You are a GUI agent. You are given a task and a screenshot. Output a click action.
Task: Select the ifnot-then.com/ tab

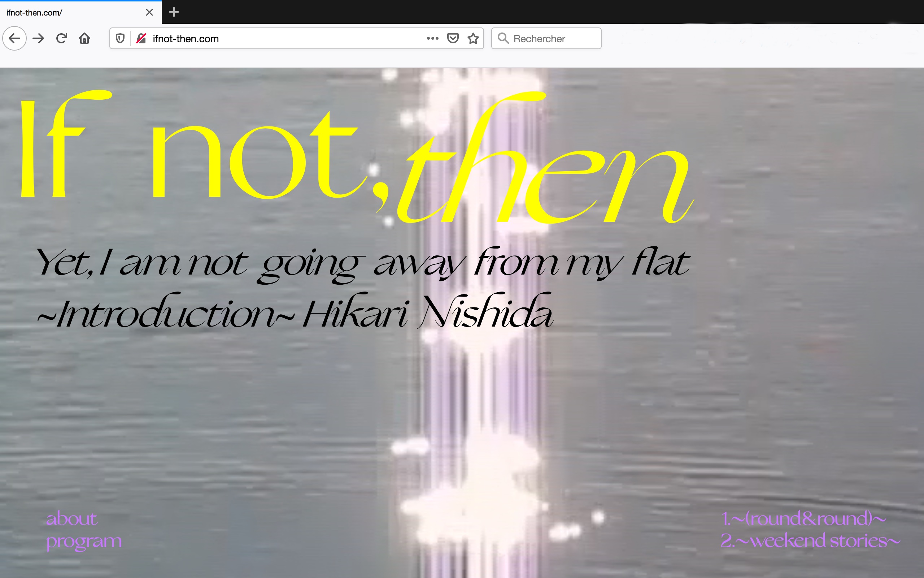click(80, 12)
